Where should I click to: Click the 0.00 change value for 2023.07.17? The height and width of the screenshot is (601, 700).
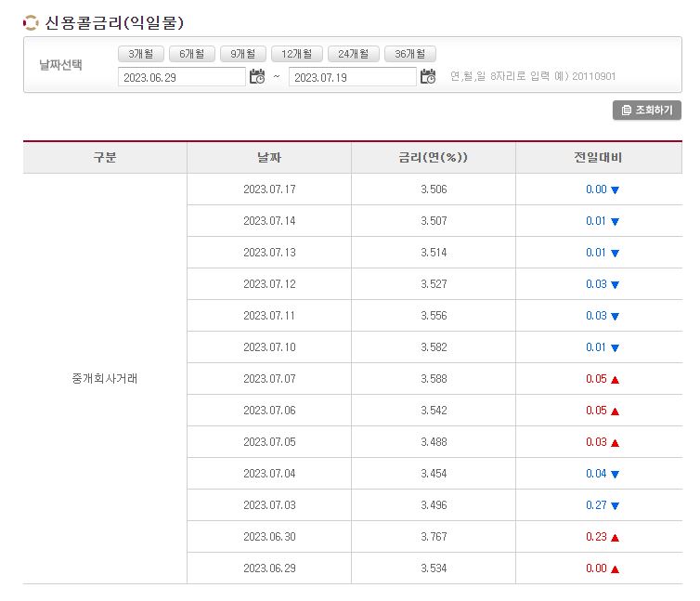(x=596, y=189)
